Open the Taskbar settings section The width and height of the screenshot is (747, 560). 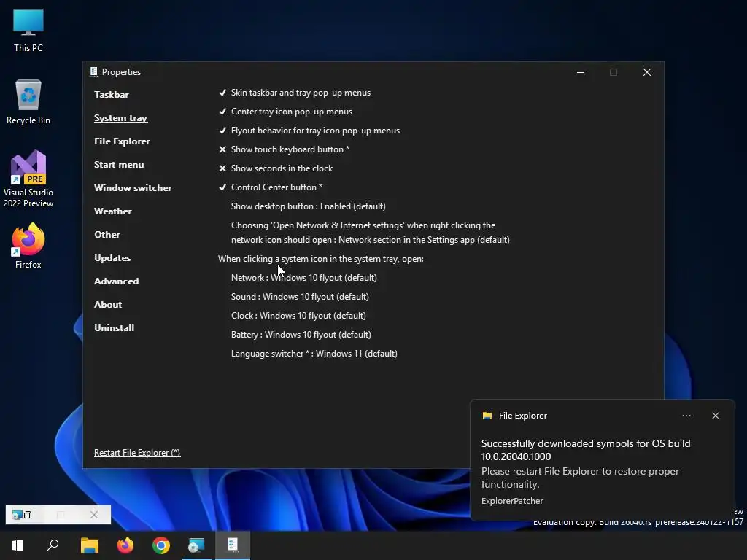click(x=112, y=94)
